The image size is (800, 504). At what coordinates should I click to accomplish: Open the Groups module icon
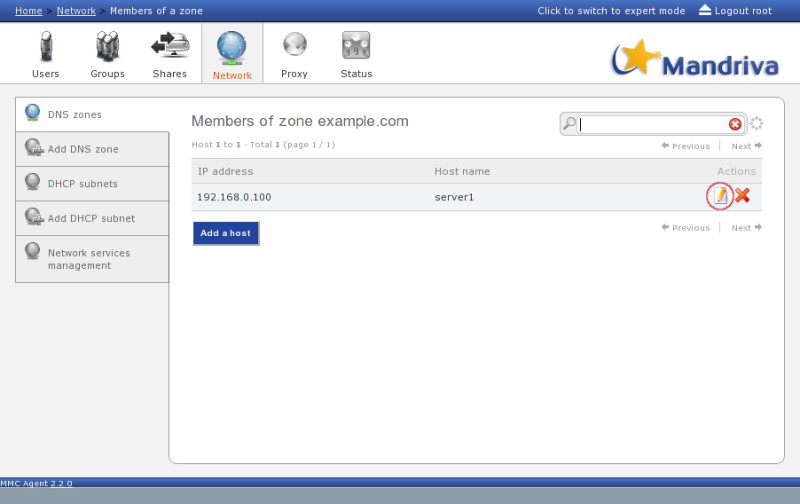click(x=108, y=46)
